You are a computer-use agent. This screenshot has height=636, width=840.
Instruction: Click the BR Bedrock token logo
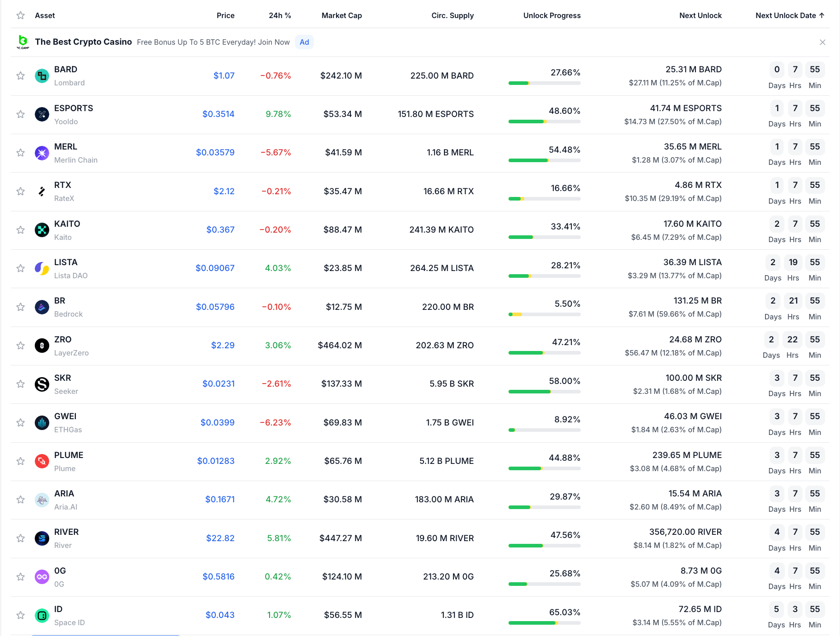tap(42, 307)
